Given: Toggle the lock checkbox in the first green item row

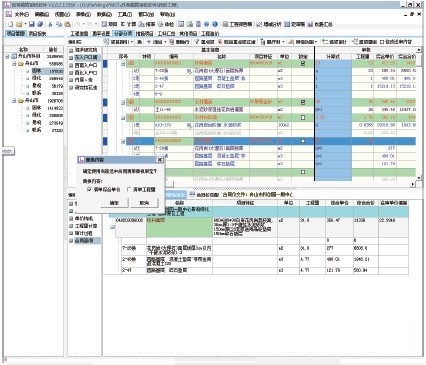Looking at the screenshot, I should [x=303, y=63].
